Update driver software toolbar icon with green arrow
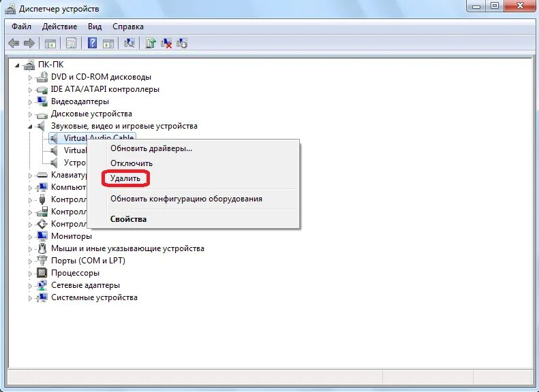The image size is (539, 392). [150, 44]
